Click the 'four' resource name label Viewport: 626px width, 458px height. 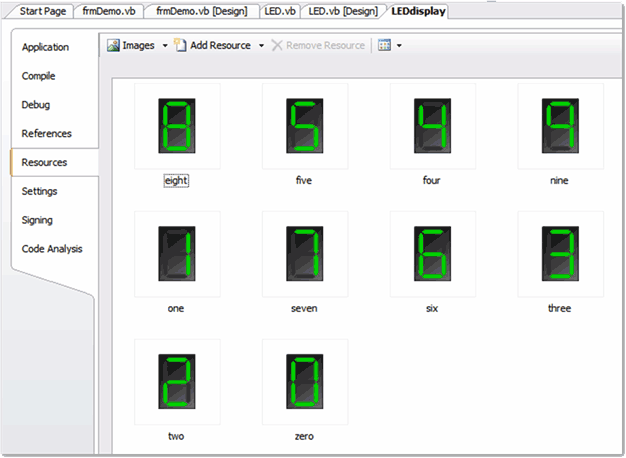click(432, 180)
